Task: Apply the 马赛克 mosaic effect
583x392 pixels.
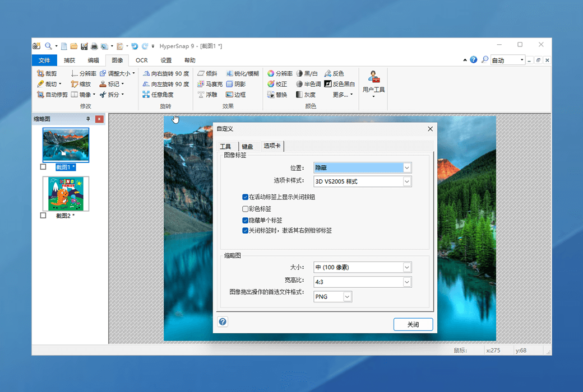Action: pyautogui.click(x=201, y=84)
